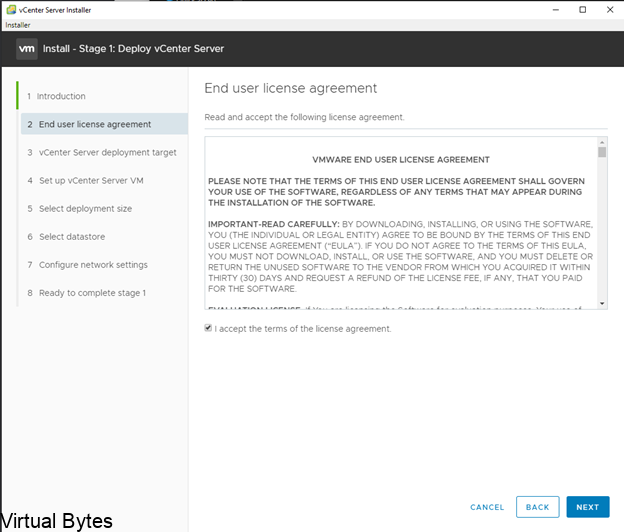Image resolution: width=624 pixels, height=532 pixels.
Task: Click the PLEASE NOTE paragraph in the license
Action: [x=396, y=192]
